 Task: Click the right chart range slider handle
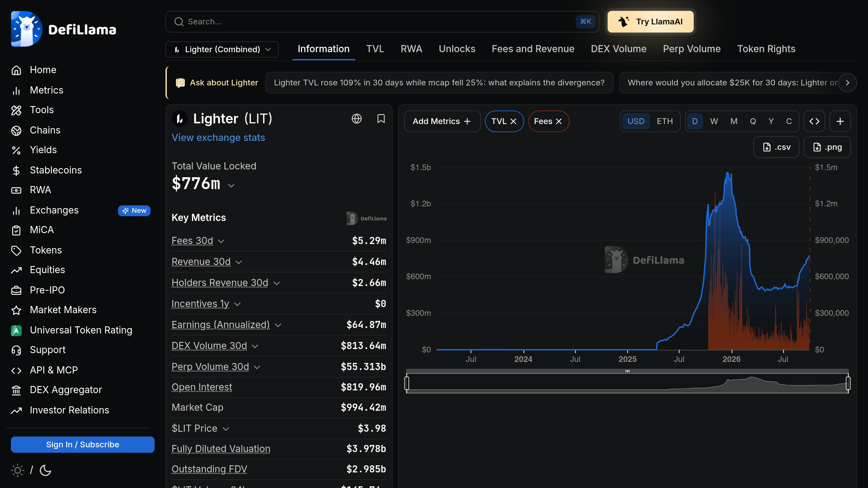pos(848,383)
